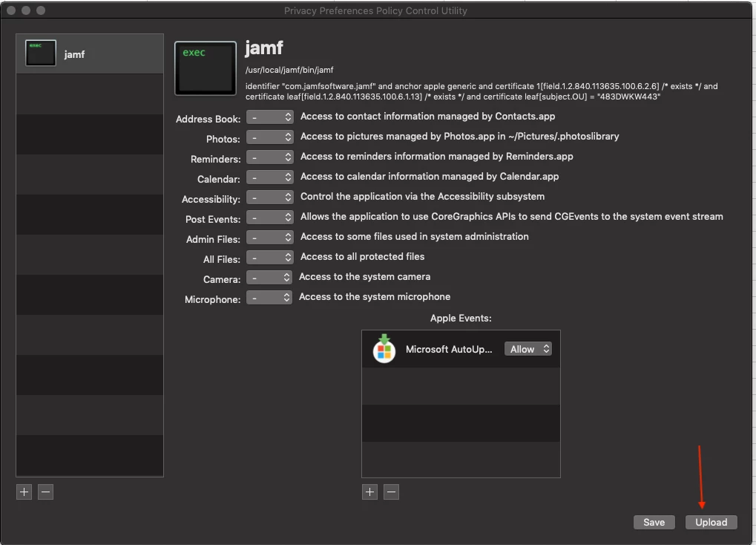Click the Save button
The height and width of the screenshot is (545, 756).
tap(654, 522)
